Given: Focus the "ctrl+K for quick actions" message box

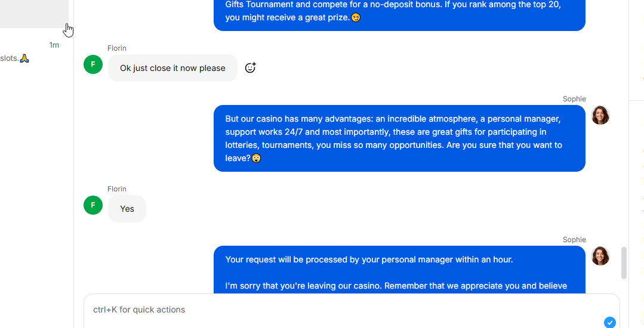Looking at the screenshot, I should tap(352, 311).
